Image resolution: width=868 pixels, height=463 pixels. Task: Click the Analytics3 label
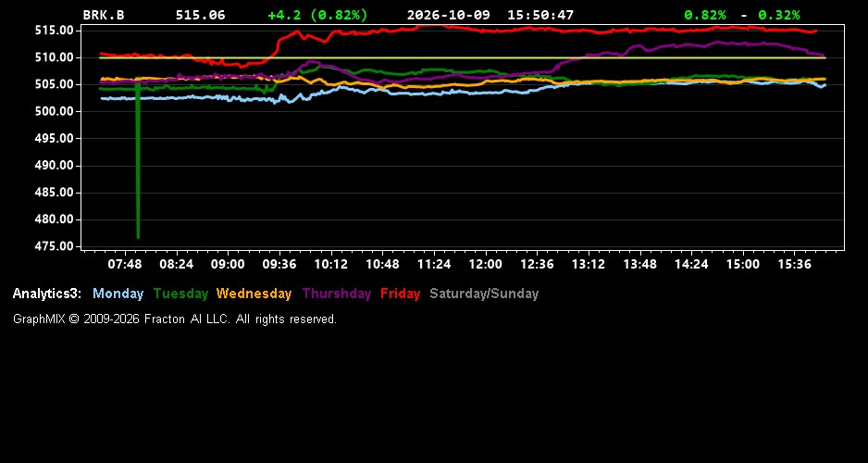tap(47, 294)
